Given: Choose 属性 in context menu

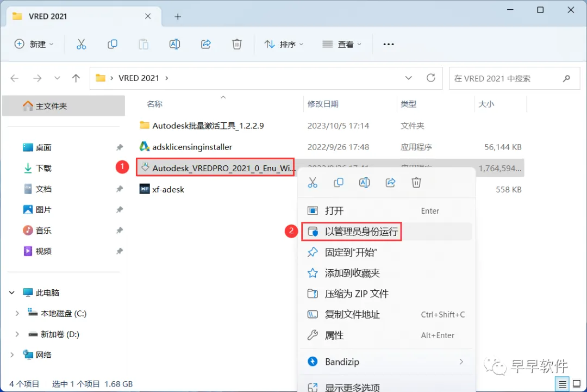Looking at the screenshot, I should click(387, 335).
